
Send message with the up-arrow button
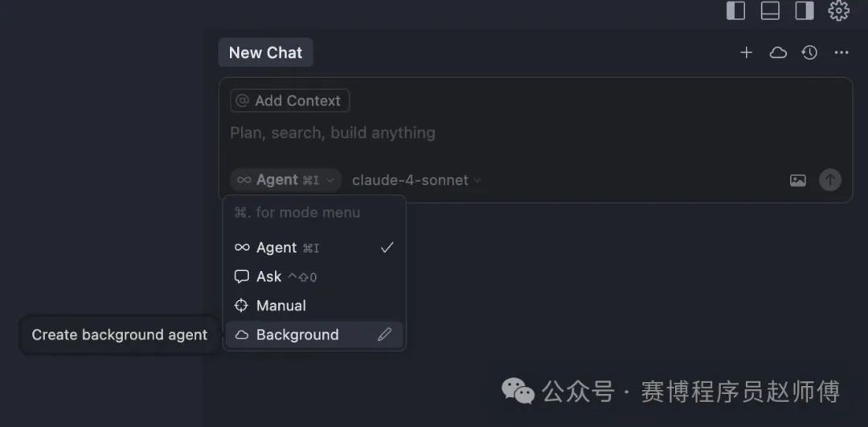click(x=829, y=180)
